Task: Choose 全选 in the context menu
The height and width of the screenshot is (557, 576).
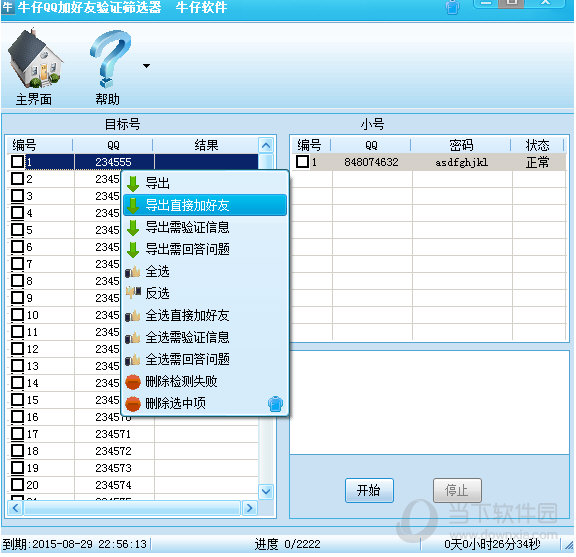Action: [x=205, y=271]
